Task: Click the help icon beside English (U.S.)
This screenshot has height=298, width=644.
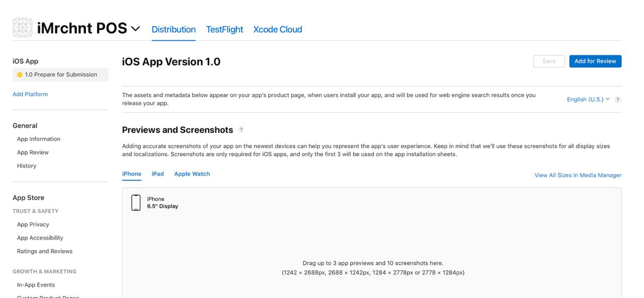Action: 618,100
